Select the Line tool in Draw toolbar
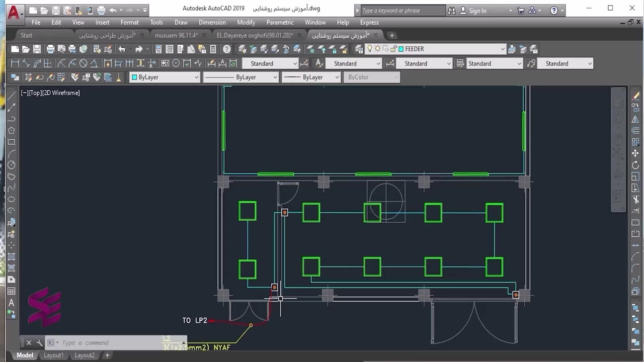 tap(11, 96)
